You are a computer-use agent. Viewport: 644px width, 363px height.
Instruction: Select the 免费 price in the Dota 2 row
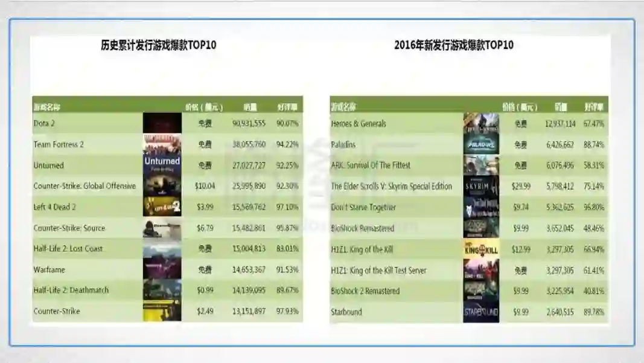pyautogui.click(x=205, y=123)
